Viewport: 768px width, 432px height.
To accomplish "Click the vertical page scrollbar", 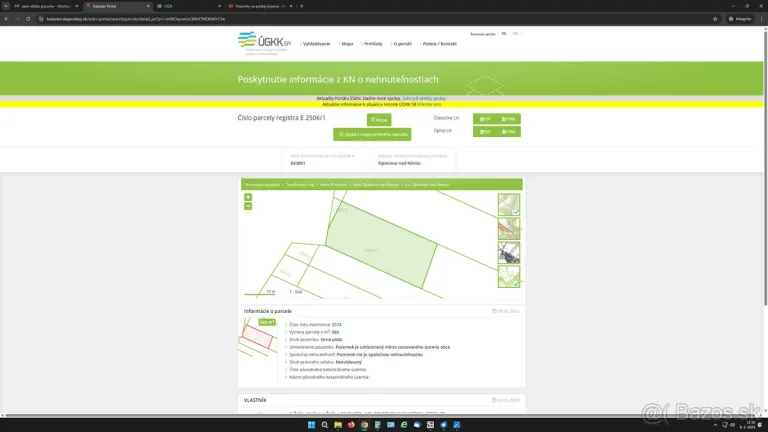I will (x=765, y=167).
